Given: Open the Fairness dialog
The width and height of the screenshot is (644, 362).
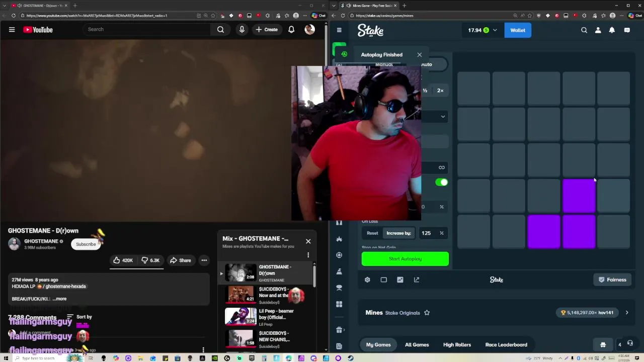Looking at the screenshot, I should pyautogui.click(x=612, y=280).
